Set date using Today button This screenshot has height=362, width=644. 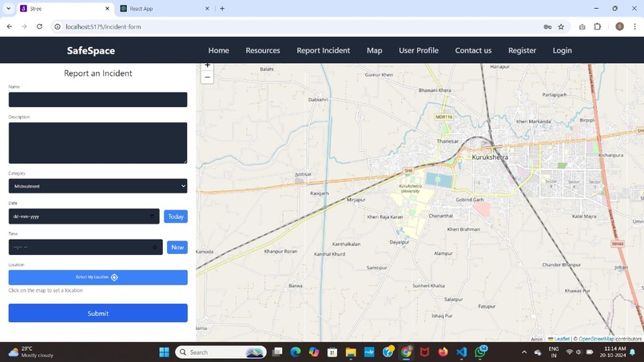[175, 217]
